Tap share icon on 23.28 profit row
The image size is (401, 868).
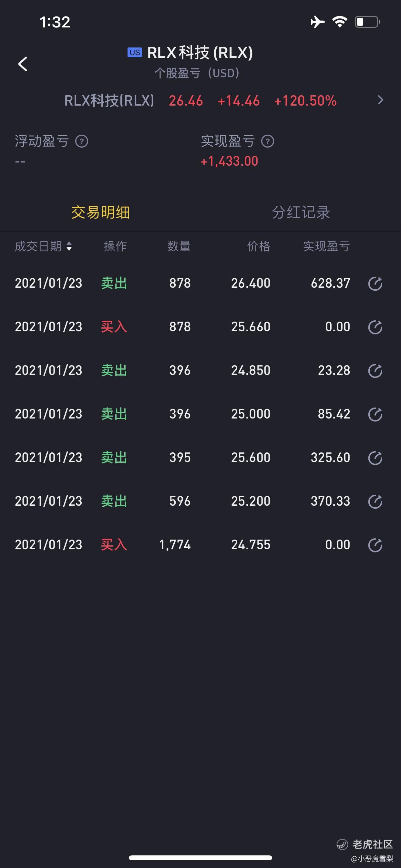pos(375,371)
